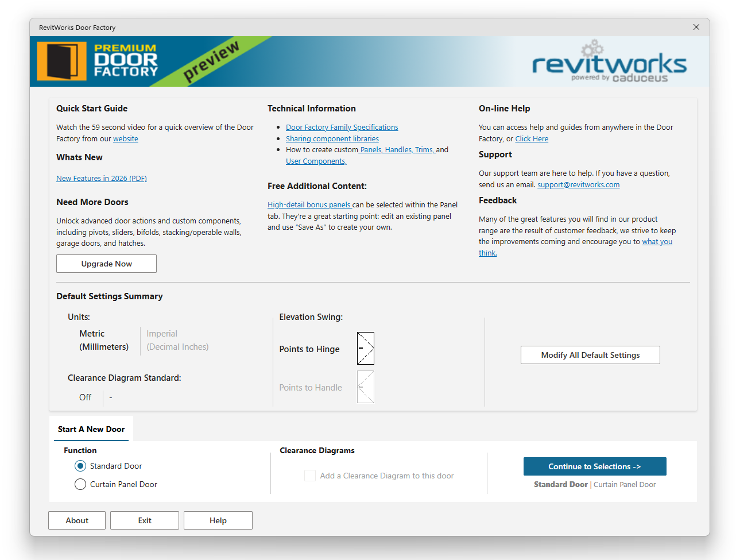Select the Standard Door function

tap(80, 465)
